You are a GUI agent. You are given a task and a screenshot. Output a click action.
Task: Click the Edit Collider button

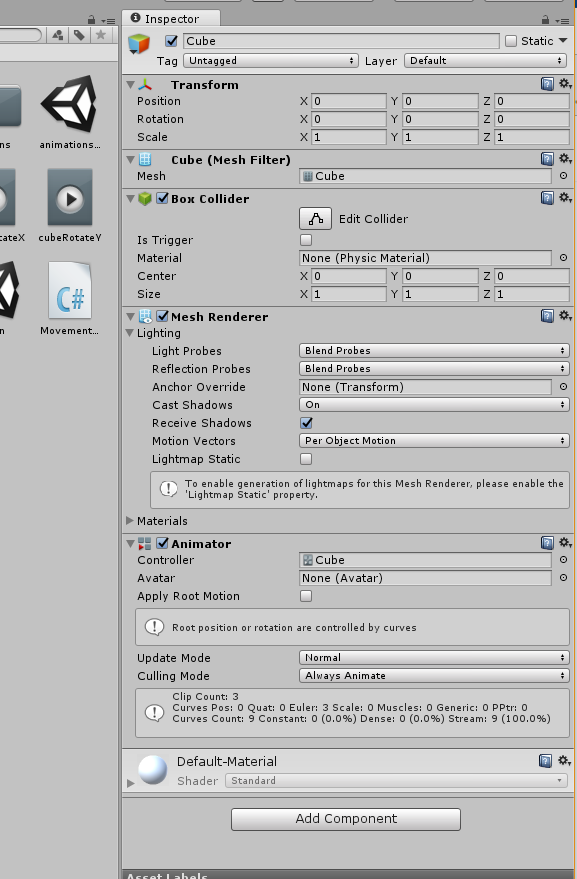pos(316,219)
